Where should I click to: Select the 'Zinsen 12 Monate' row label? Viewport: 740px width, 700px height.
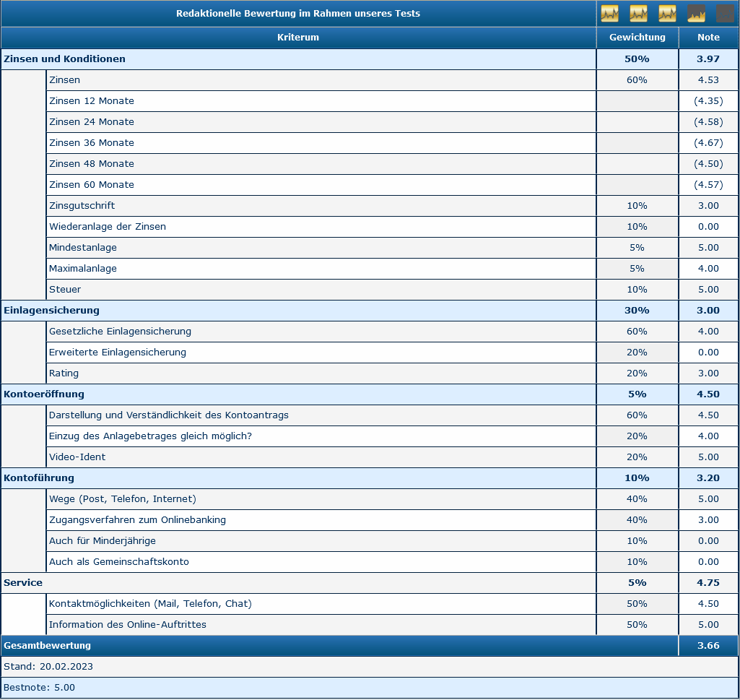click(x=92, y=101)
